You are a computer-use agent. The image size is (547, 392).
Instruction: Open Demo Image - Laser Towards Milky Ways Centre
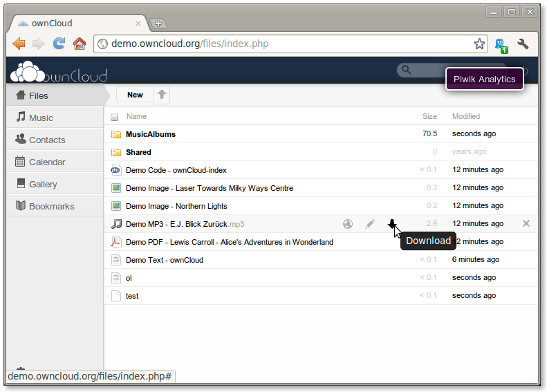coord(210,188)
